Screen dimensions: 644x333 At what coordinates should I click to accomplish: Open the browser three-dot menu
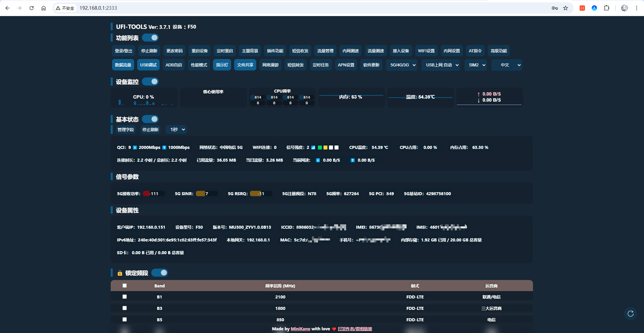coord(636,8)
